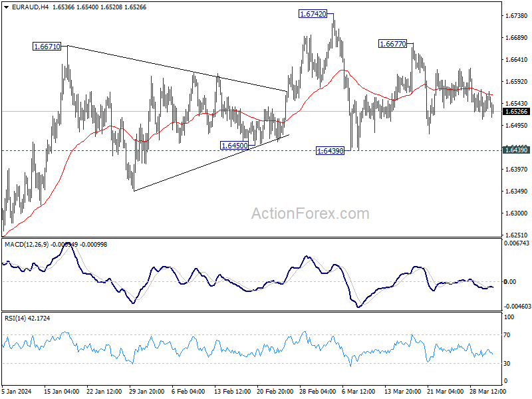The height and width of the screenshot is (399, 532).
Task: Click the RSI(14) 42.1724 indicator label
Action: tap(27, 319)
